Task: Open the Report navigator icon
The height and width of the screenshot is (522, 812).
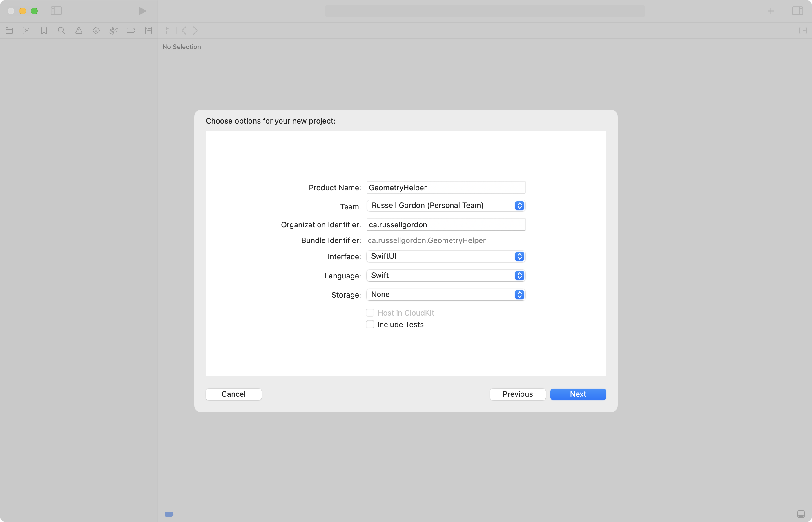Action: (148, 30)
